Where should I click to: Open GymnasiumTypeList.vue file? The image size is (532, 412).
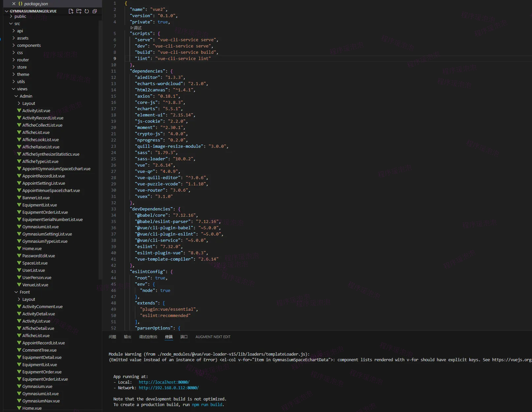point(45,241)
